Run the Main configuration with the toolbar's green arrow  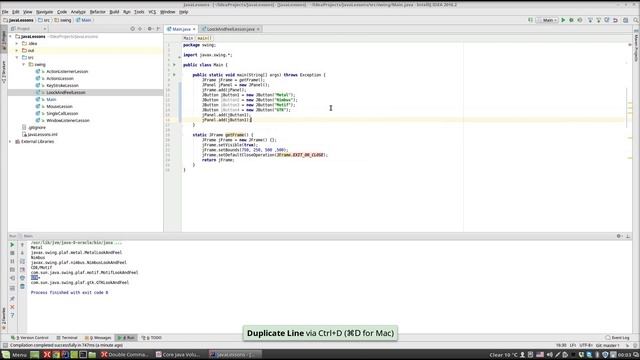click(x=563, y=20)
